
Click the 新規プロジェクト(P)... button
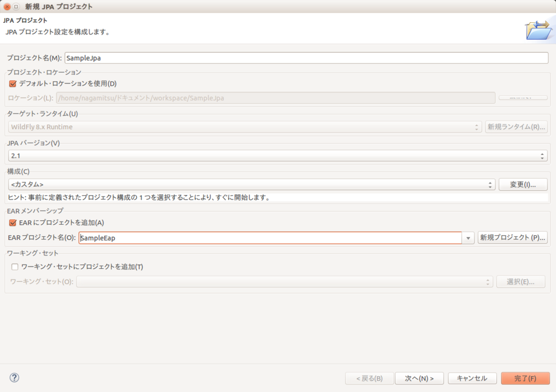[x=513, y=237]
